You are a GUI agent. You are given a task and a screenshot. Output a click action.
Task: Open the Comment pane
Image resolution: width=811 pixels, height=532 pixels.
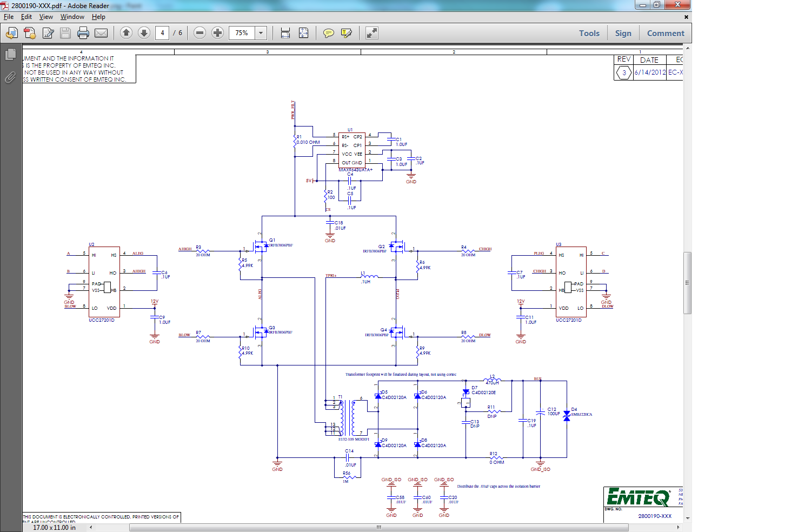666,33
